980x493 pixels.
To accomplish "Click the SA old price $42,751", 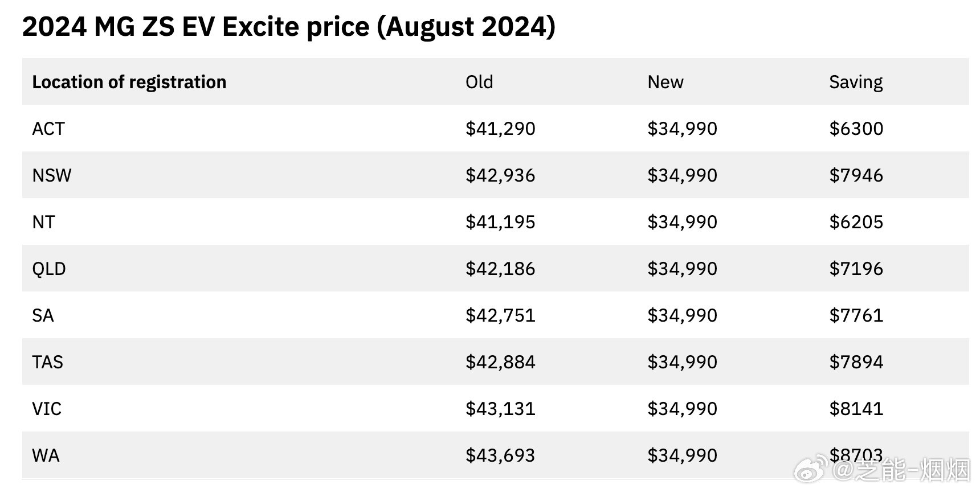I will (x=500, y=315).
